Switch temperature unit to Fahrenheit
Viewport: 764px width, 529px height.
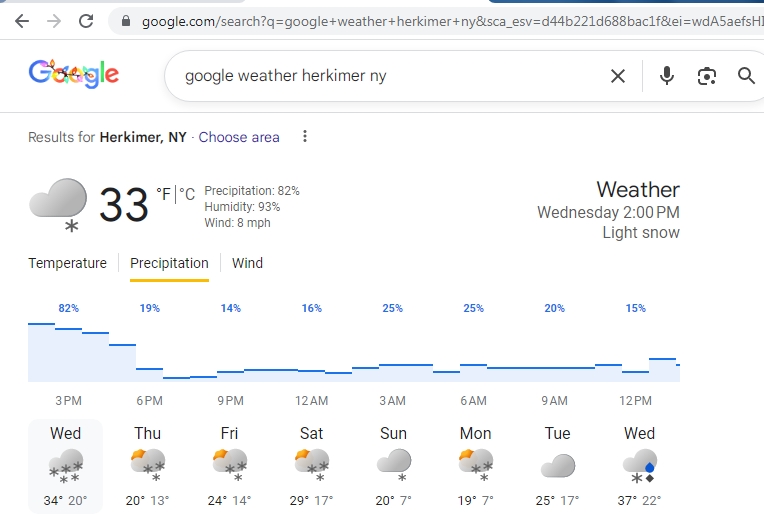(164, 195)
